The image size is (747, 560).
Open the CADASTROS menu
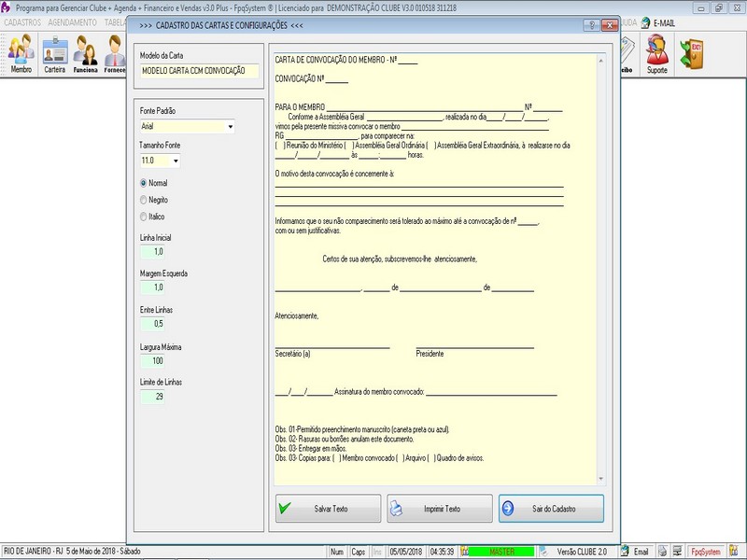point(22,22)
